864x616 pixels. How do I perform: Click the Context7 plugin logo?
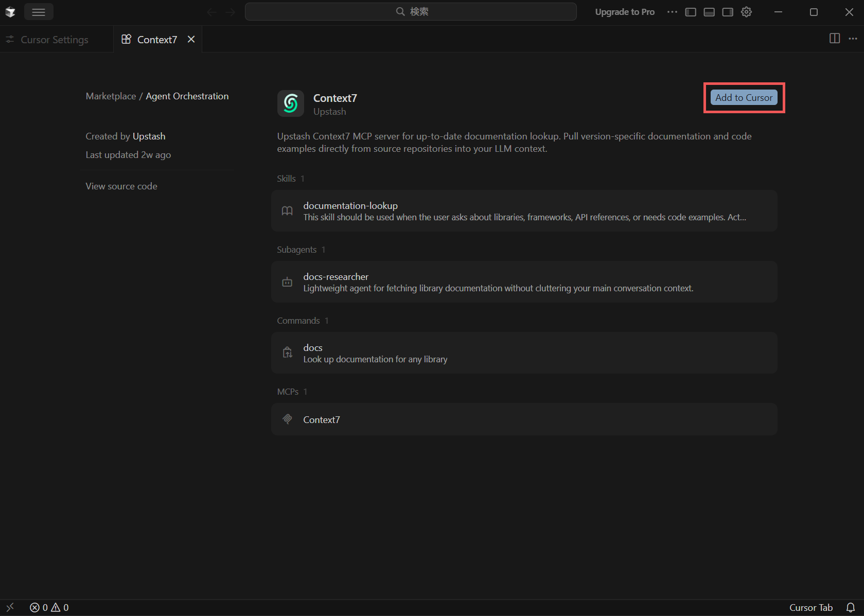[x=291, y=103]
